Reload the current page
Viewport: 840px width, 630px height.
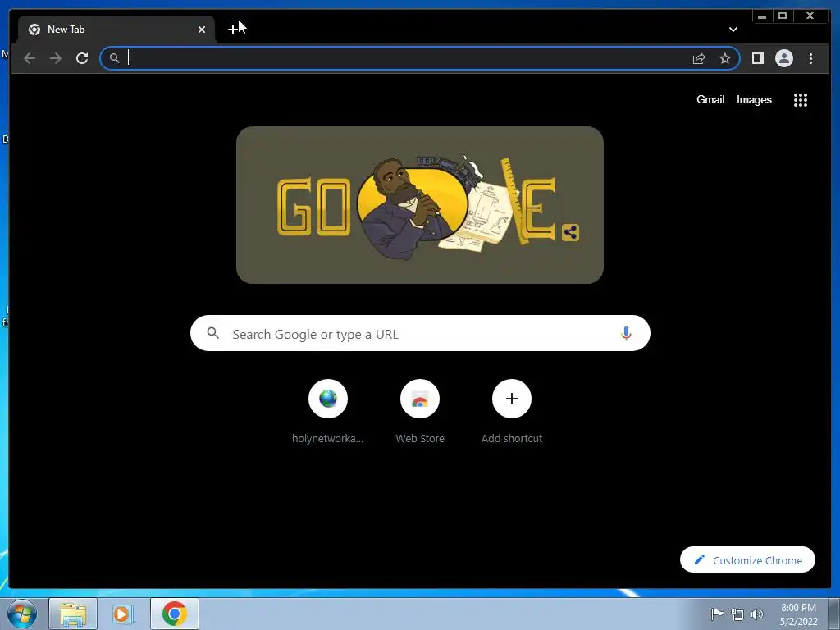point(82,58)
